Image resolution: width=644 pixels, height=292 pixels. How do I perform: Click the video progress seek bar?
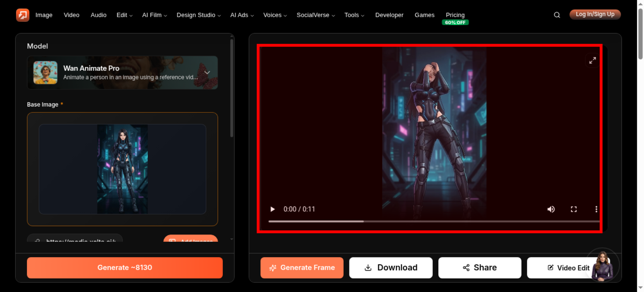434,221
